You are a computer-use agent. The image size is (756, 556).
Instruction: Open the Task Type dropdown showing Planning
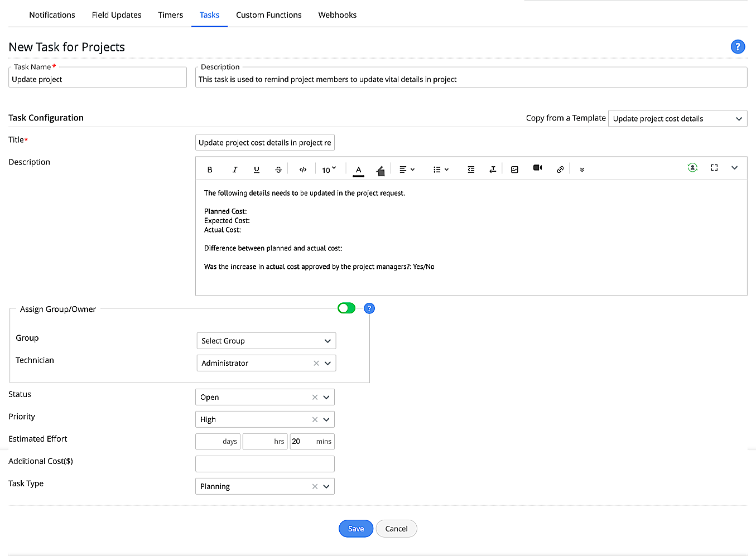[x=326, y=486]
